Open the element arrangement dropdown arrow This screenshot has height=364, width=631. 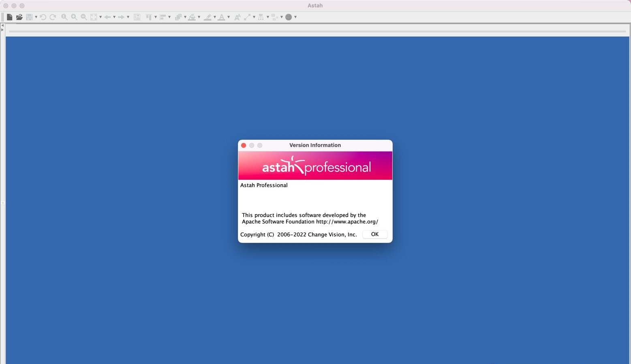click(282, 17)
